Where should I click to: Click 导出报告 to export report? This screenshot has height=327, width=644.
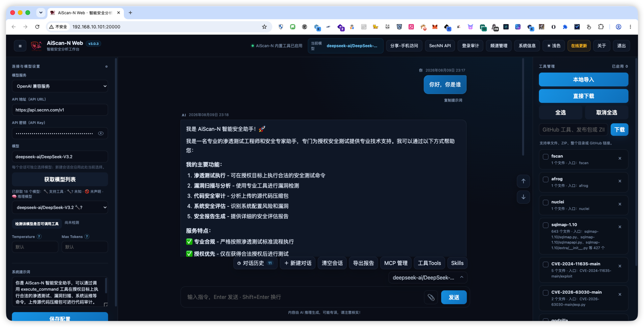tap(363, 263)
